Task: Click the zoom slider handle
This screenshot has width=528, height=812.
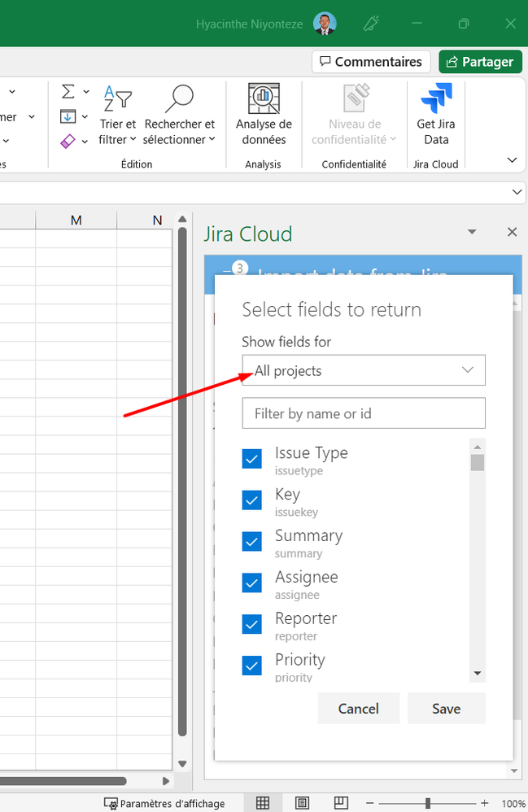Action: click(428, 803)
